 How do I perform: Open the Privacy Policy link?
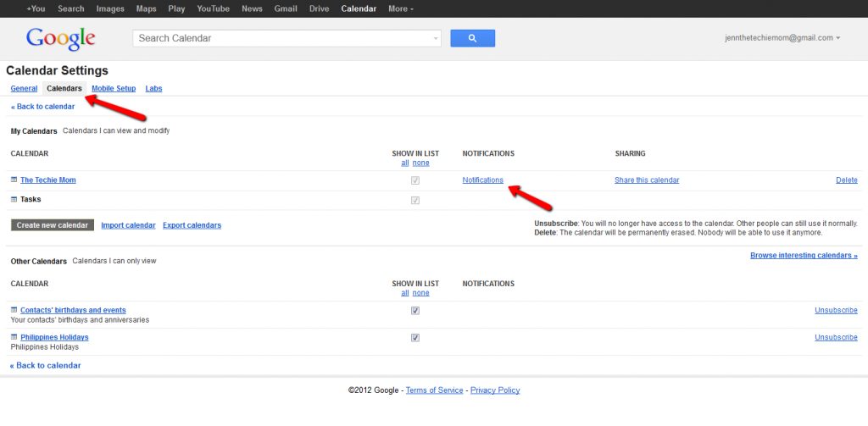tap(495, 390)
